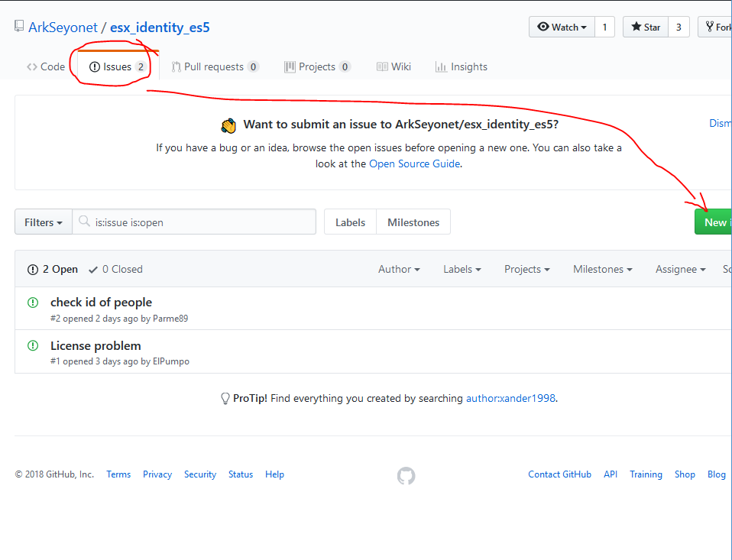Open the issue 'License problem'
The image size is (732, 560).
[96, 346]
